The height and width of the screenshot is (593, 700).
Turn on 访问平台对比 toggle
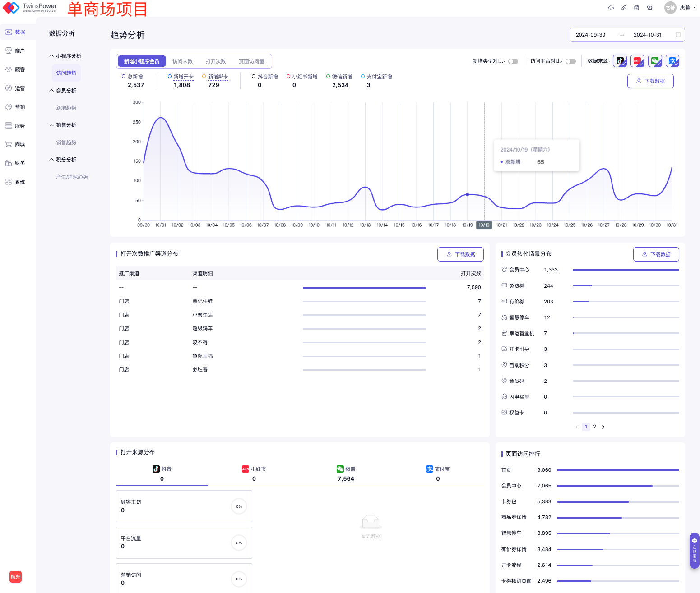pyautogui.click(x=570, y=61)
